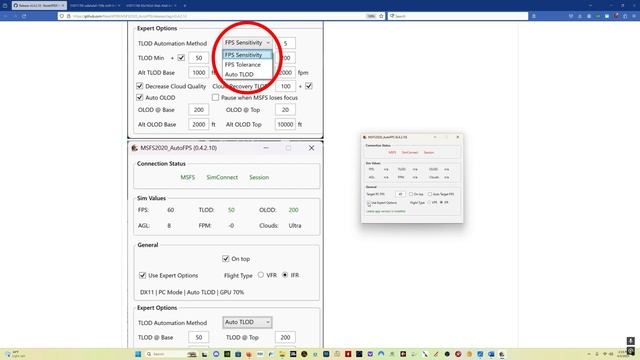Viewport: 640px width, 360px height.
Task: Click the Cloud Recovery TLOD field showing 100
Action: point(286,86)
